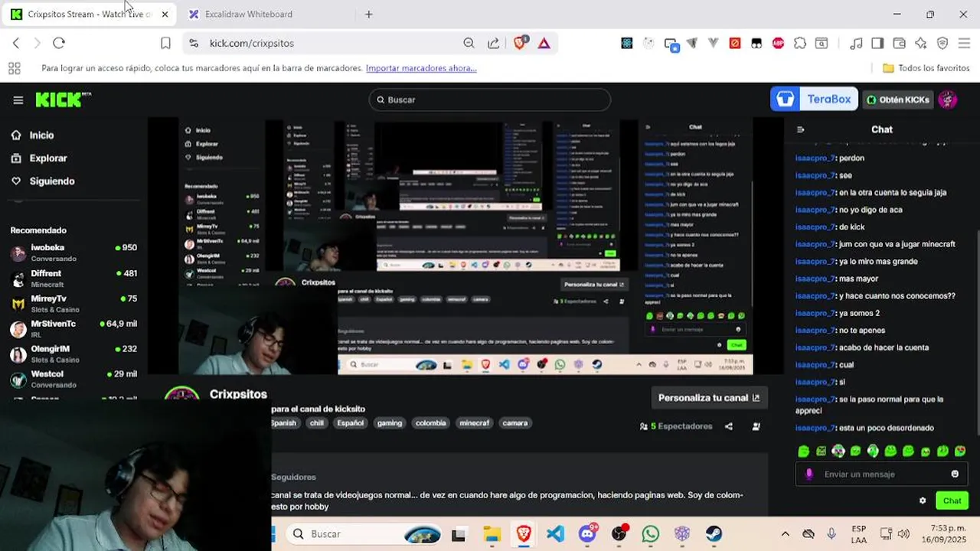Click the last emote in the chat emote row
The height and width of the screenshot is (551, 980).
(x=960, y=452)
